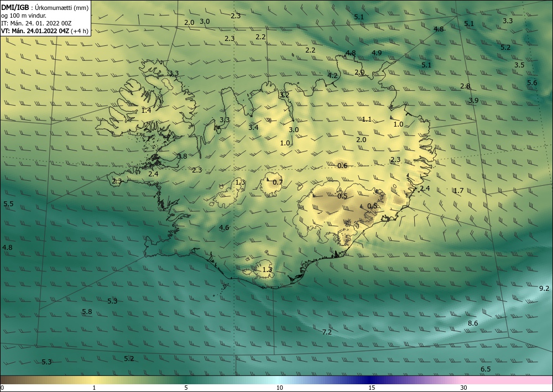Click the 5.6 value at the right edge
Viewport: 553px width, 392px height.
(x=532, y=82)
